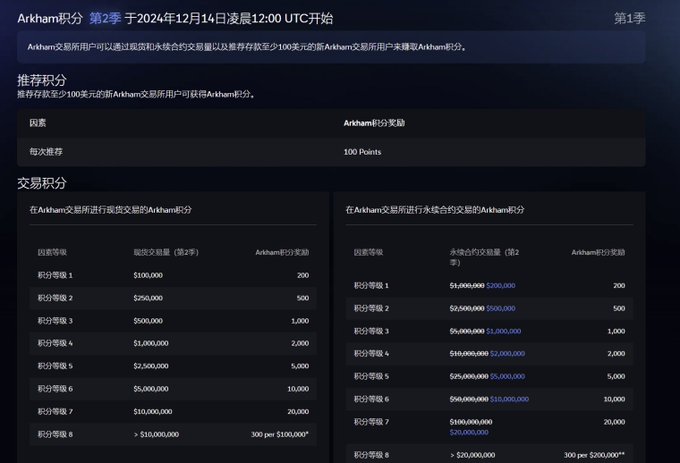Select the 推荐积分 section heading

[42, 79]
